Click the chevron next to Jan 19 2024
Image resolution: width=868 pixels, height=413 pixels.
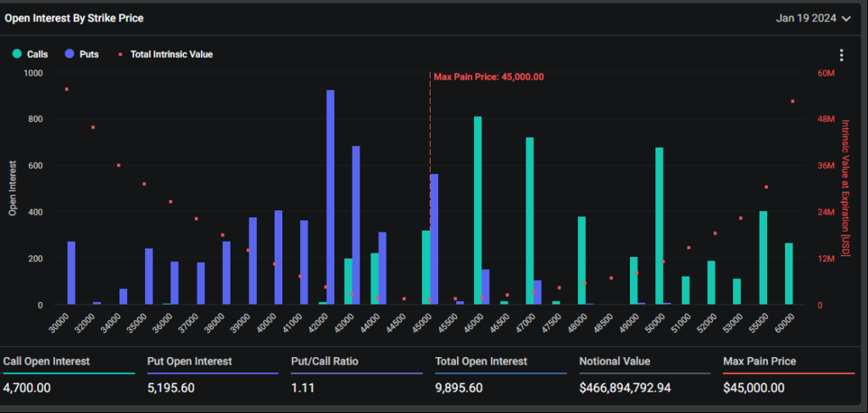pos(845,18)
